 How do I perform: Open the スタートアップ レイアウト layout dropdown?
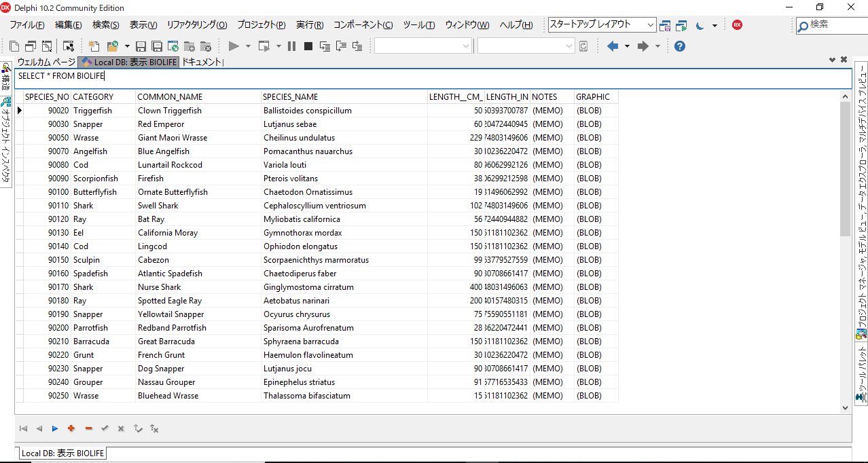coord(602,25)
